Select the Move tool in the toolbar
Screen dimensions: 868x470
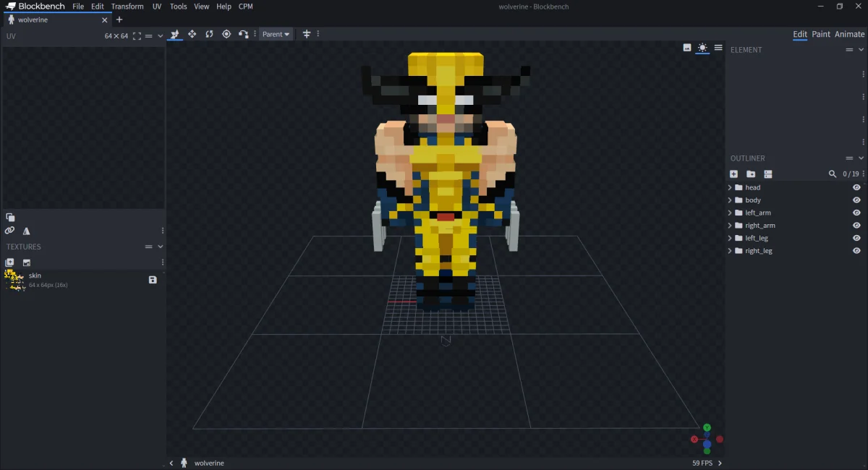point(174,34)
